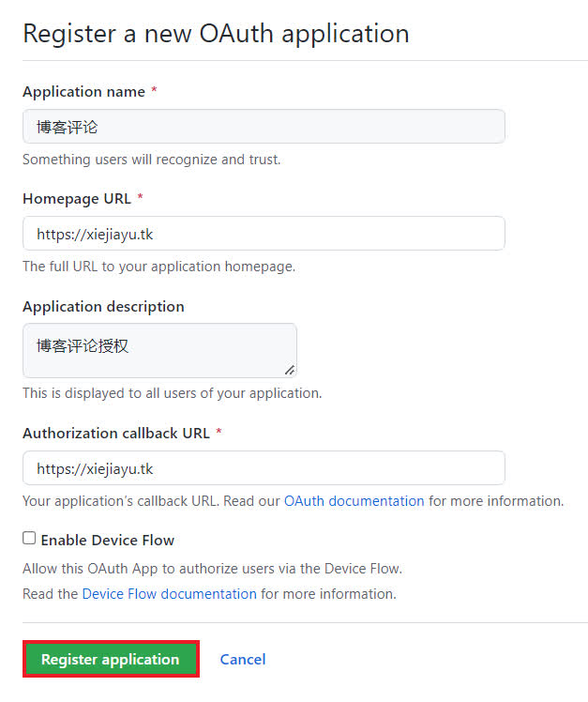The image size is (588, 702).
Task: Click the asterisk beside Authorization callback URL
Action: pos(219,433)
